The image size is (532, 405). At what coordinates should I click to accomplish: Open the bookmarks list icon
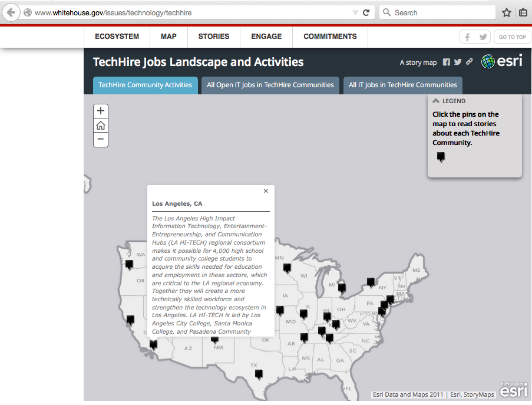pyautogui.click(x=523, y=13)
